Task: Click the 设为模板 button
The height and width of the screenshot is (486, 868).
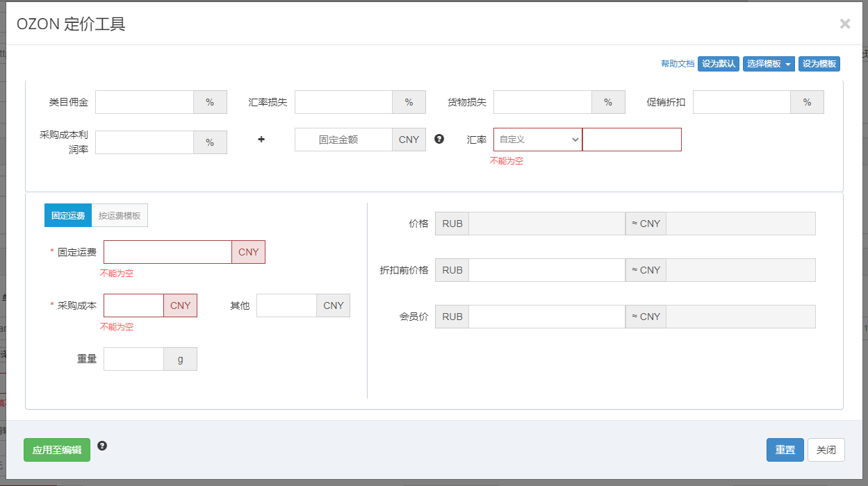Action: tap(819, 64)
